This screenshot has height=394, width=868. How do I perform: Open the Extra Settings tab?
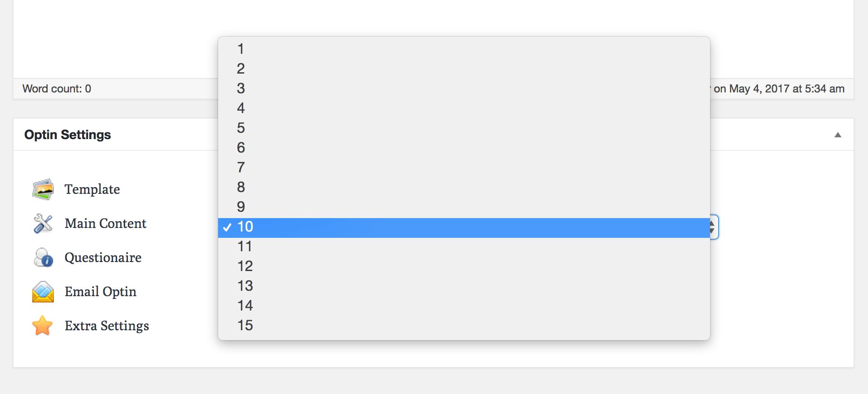107,326
